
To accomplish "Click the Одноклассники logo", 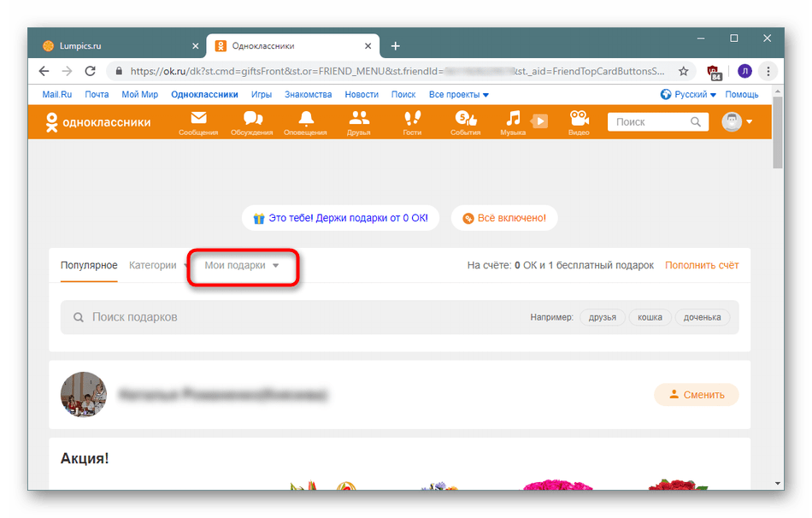I will 98,122.
